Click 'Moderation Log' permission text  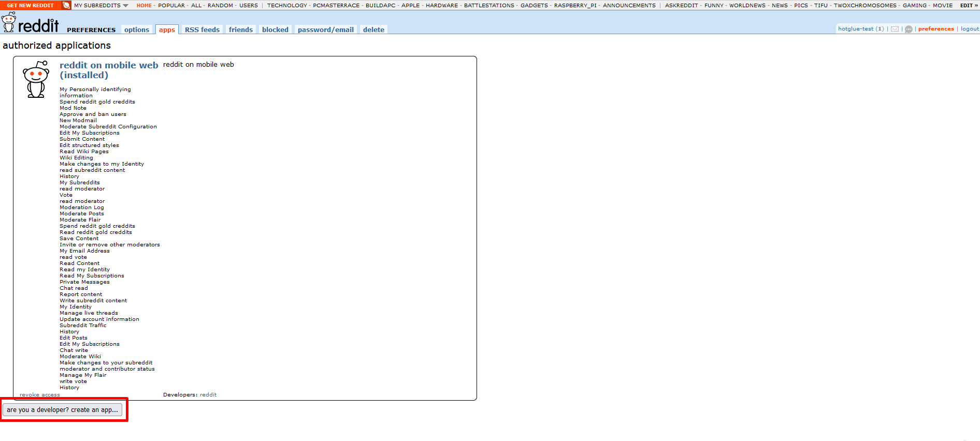pyautogui.click(x=82, y=208)
